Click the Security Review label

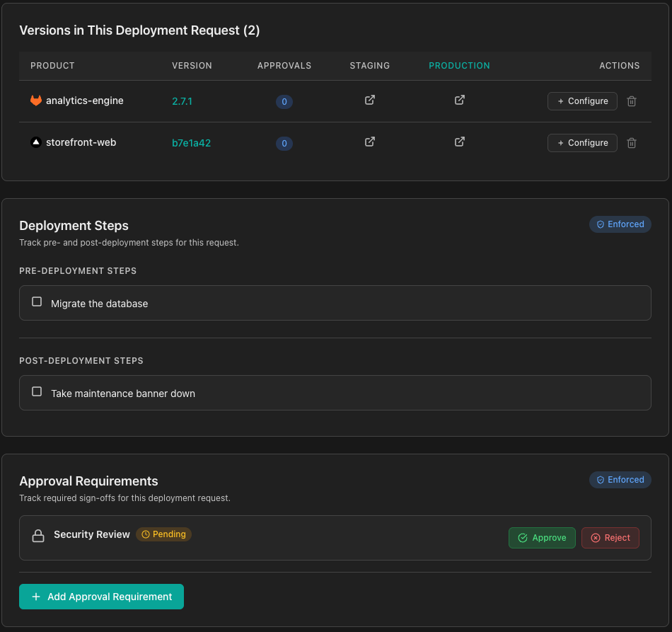[x=92, y=534]
